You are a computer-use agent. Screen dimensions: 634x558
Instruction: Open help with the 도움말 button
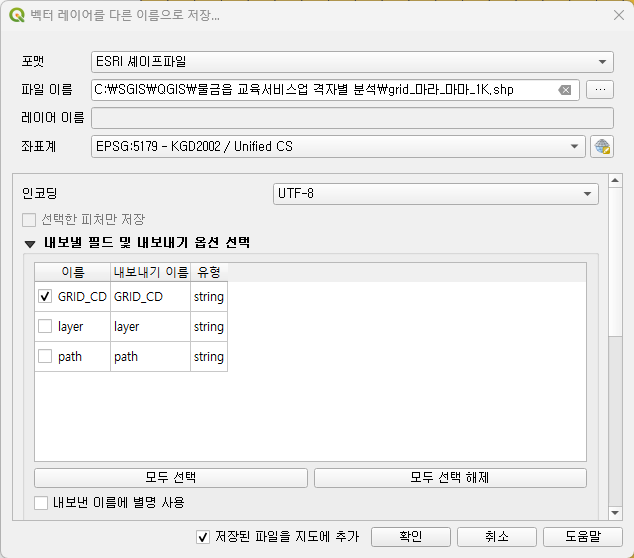[582, 537]
